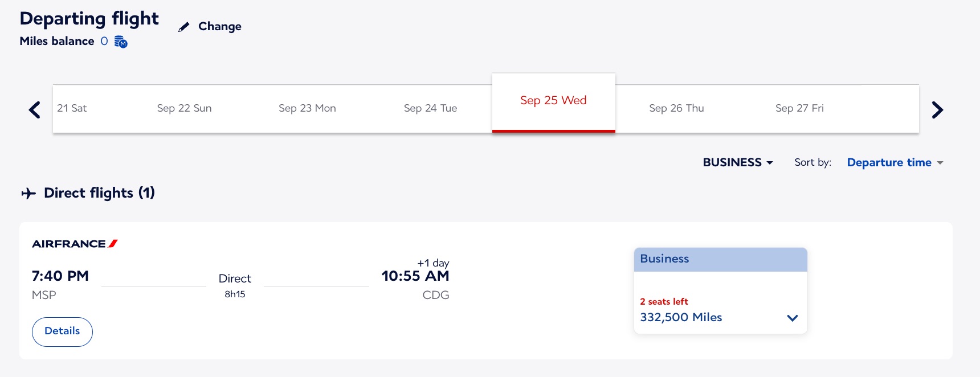Click the right arrow to view later dates
This screenshot has width=980, height=377.
[937, 109]
